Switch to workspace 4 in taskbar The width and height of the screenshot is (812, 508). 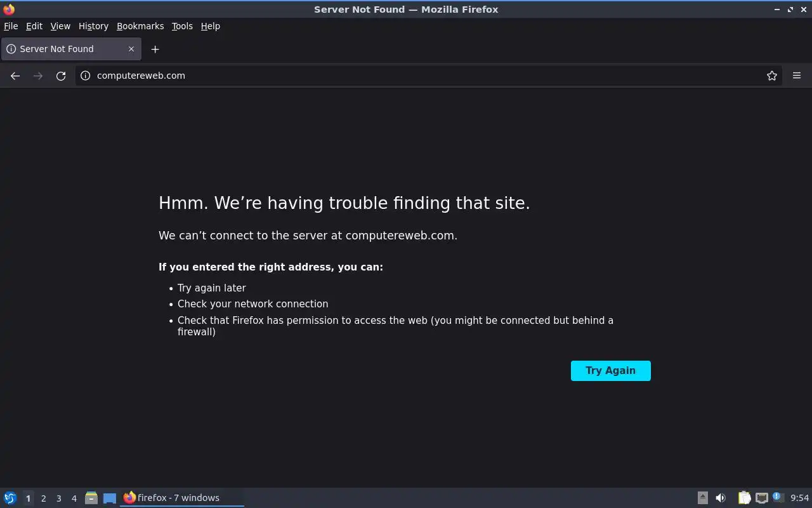pos(74,498)
